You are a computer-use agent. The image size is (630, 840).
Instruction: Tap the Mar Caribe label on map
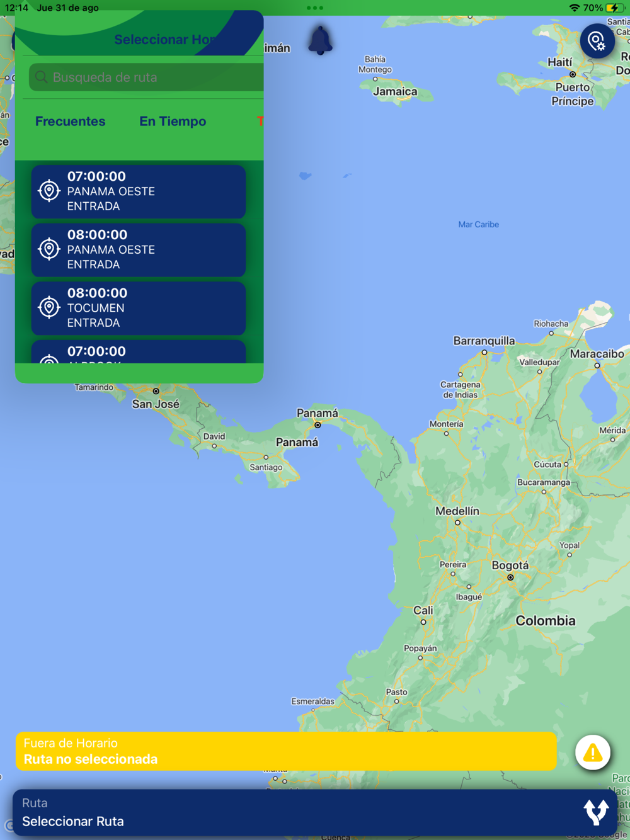(x=478, y=224)
